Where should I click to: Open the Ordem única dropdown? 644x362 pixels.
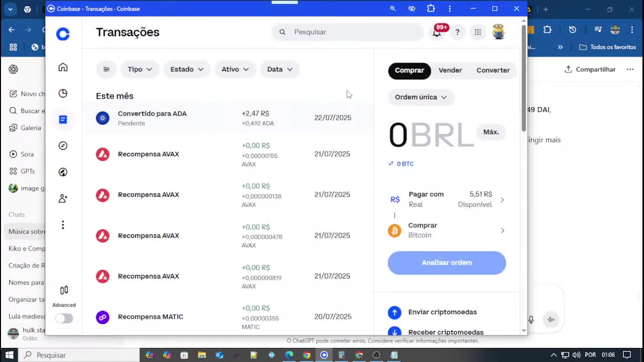pyautogui.click(x=421, y=97)
